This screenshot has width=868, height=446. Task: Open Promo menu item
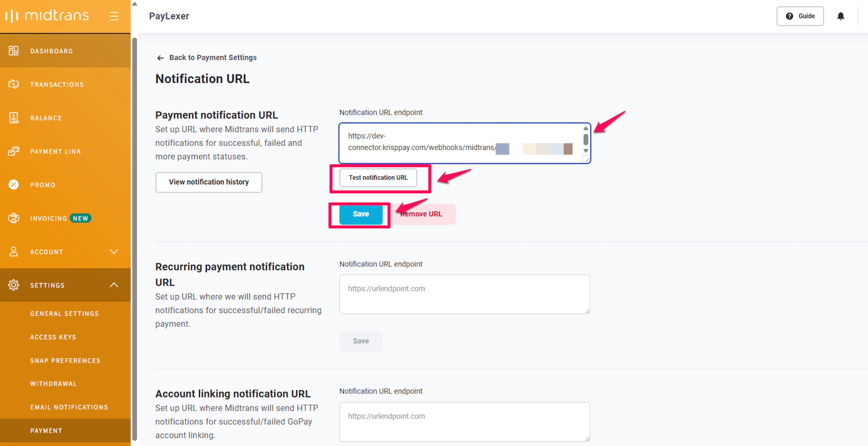click(65, 185)
